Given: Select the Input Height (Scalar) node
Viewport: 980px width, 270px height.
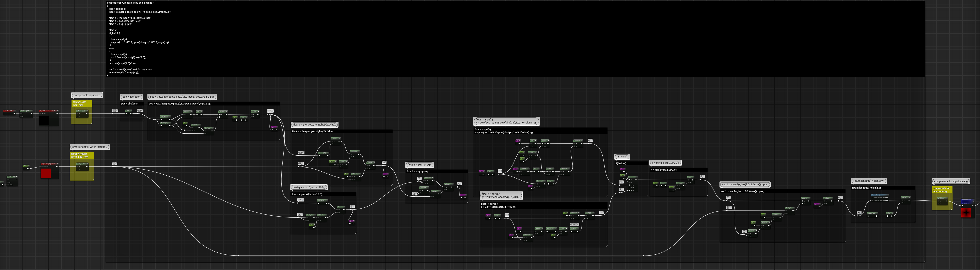Looking at the screenshot, I should point(49,164).
